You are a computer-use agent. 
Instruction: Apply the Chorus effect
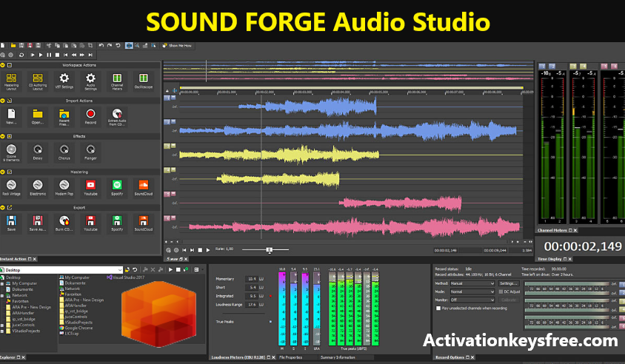64,152
